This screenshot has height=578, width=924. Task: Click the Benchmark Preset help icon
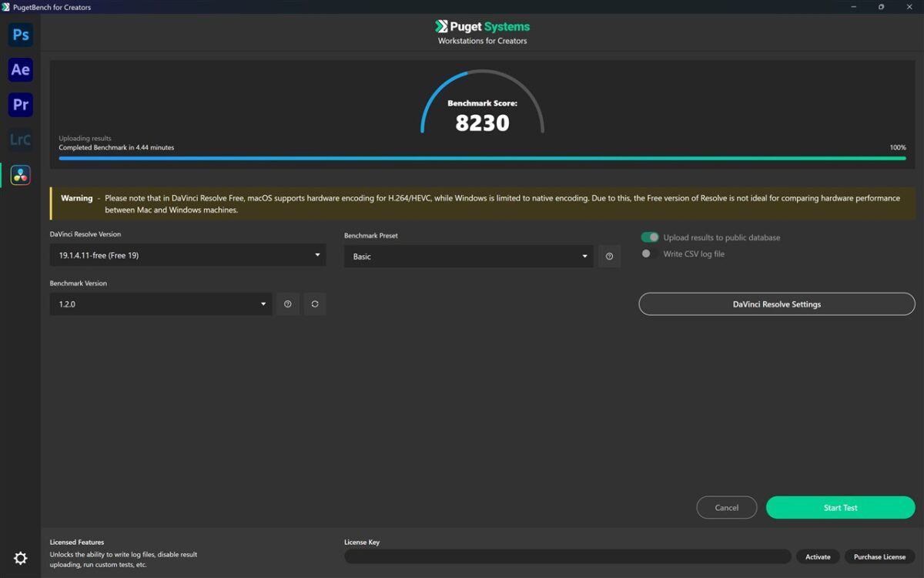click(x=609, y=257)
